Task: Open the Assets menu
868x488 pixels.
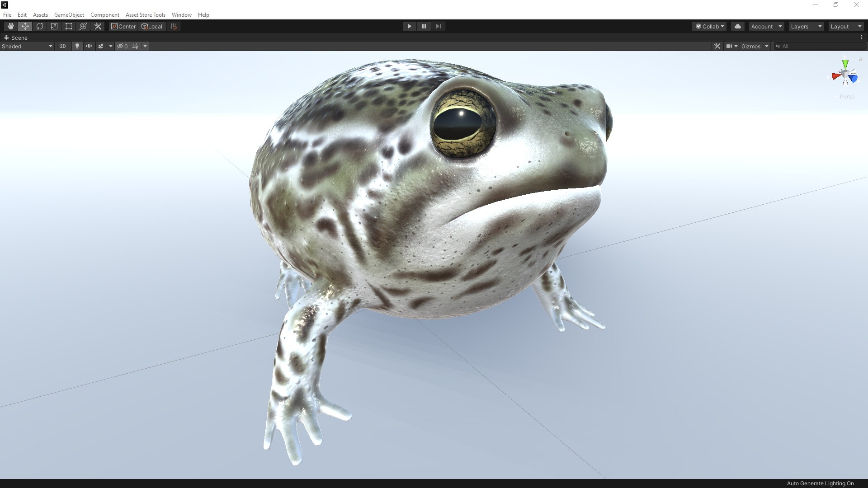Action: point(40,14)
